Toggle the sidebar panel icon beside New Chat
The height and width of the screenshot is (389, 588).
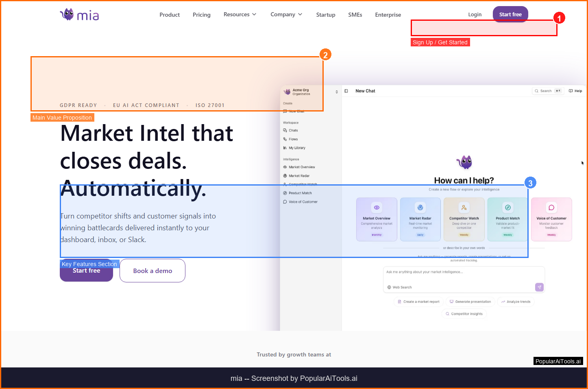(x=346, y=91)
